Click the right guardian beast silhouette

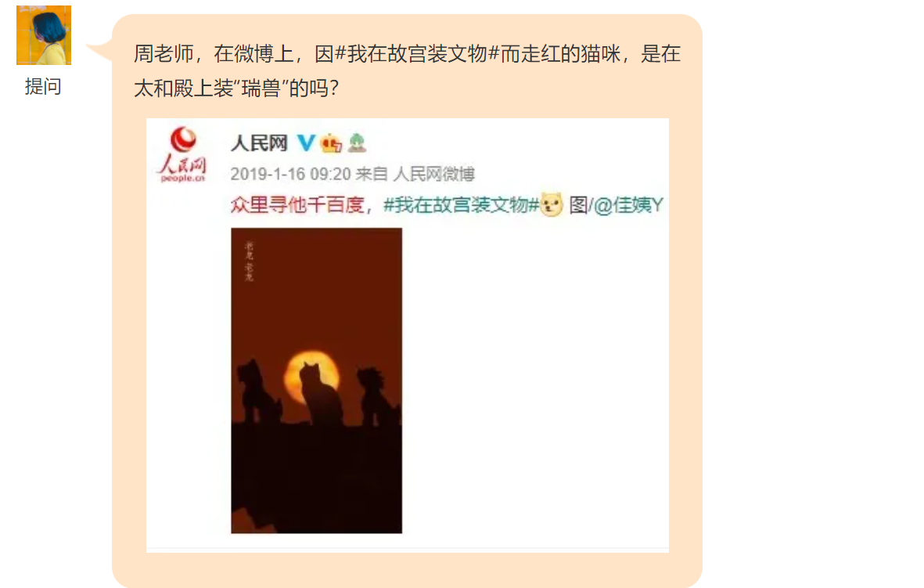(x=377, y=396)
